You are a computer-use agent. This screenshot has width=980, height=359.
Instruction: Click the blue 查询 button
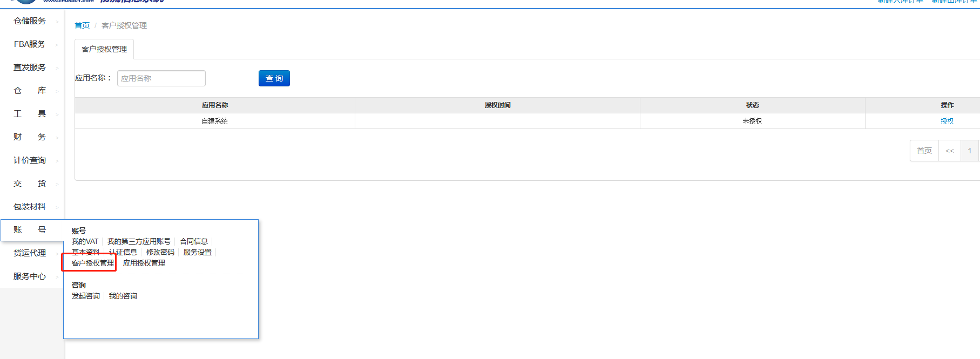point(274,78)
